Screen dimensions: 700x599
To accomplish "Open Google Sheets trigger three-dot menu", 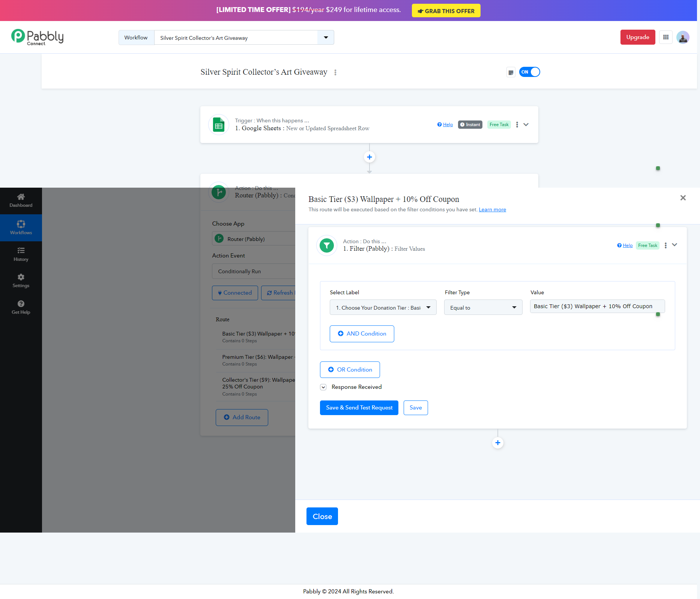I will click(x=517, y=125).
